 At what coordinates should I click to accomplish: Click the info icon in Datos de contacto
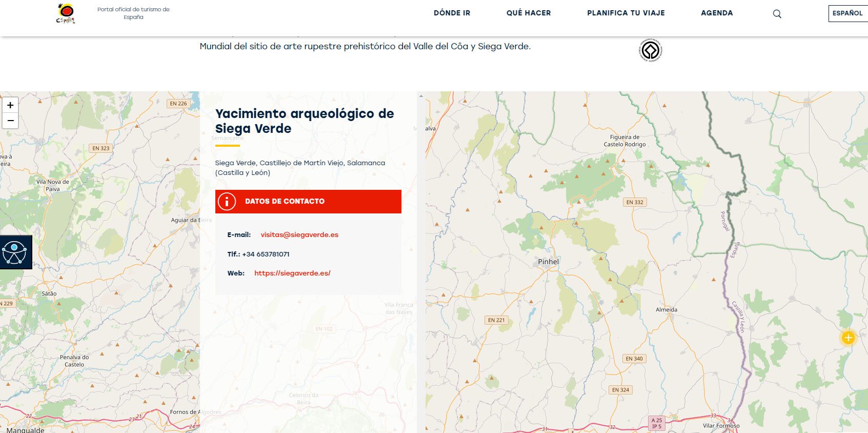click(x=227, y=202)
